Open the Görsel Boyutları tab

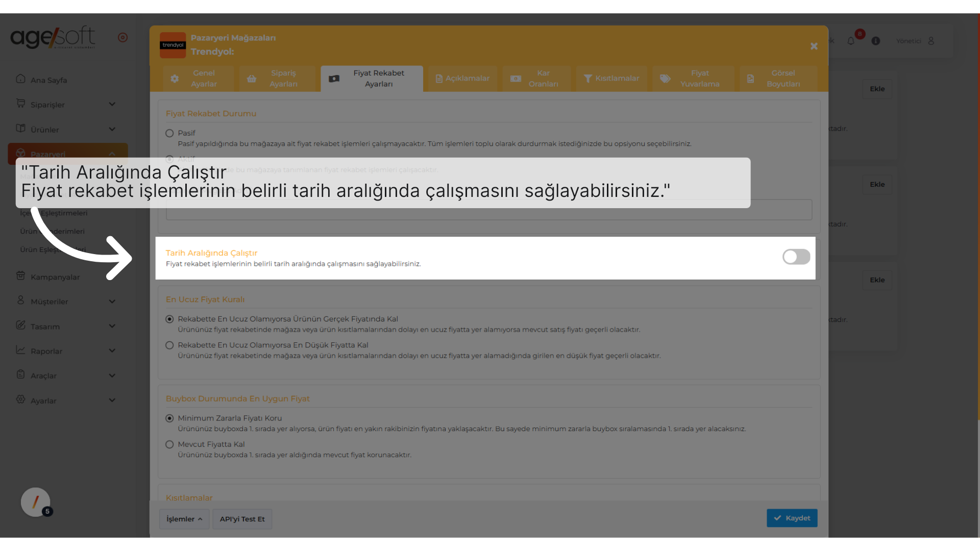(x=778, y=79)
